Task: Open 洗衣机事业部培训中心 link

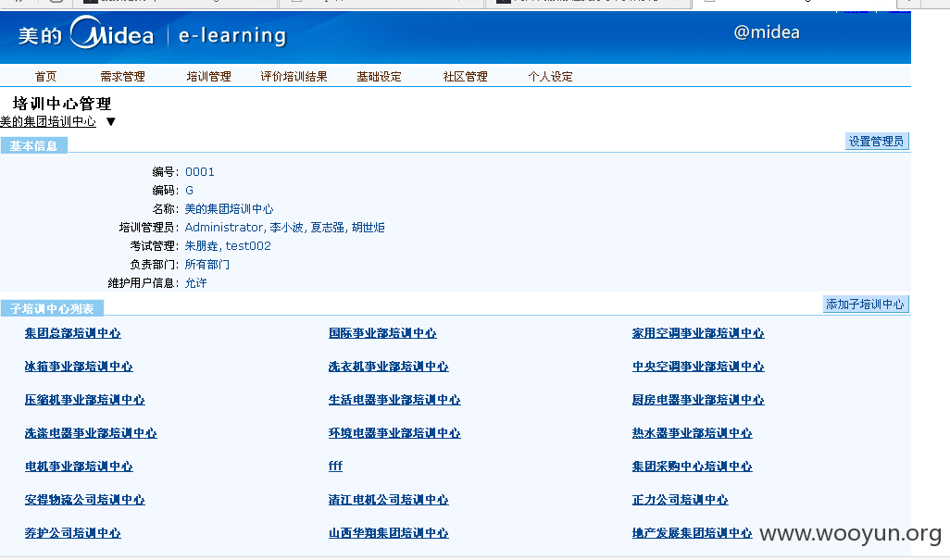Action: 388,367
